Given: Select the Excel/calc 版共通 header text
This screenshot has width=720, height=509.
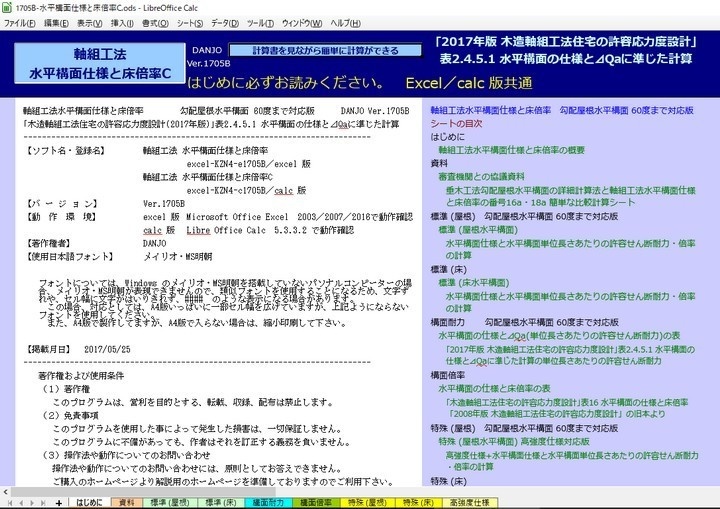Looking at the screenshot, I should [469, 83].
